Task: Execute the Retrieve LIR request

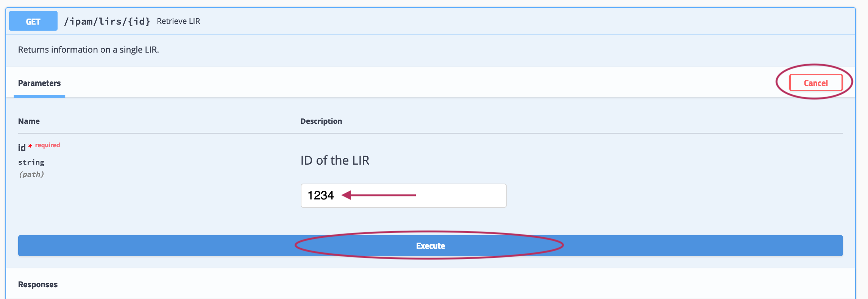Action: point(430,246)
